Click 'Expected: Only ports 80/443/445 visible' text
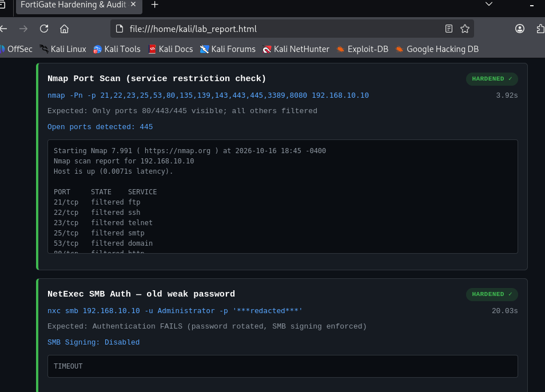This screenshot has width=545, height=392. [182, 111]
